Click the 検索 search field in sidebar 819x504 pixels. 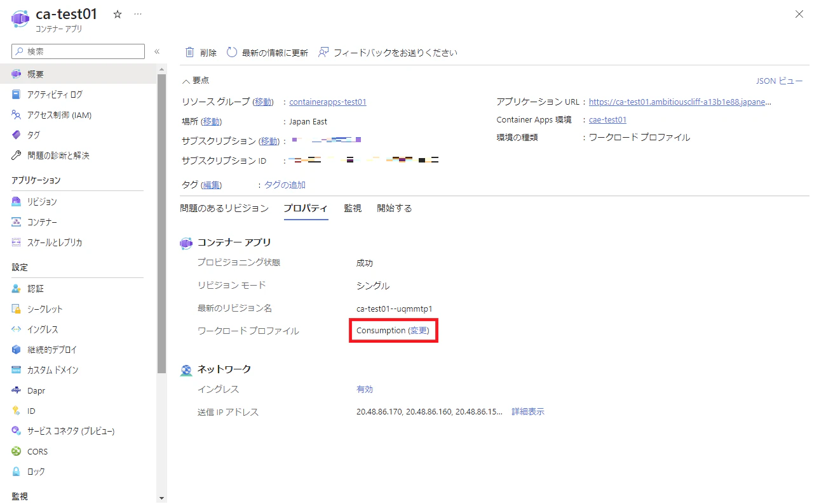coord(78,51)
